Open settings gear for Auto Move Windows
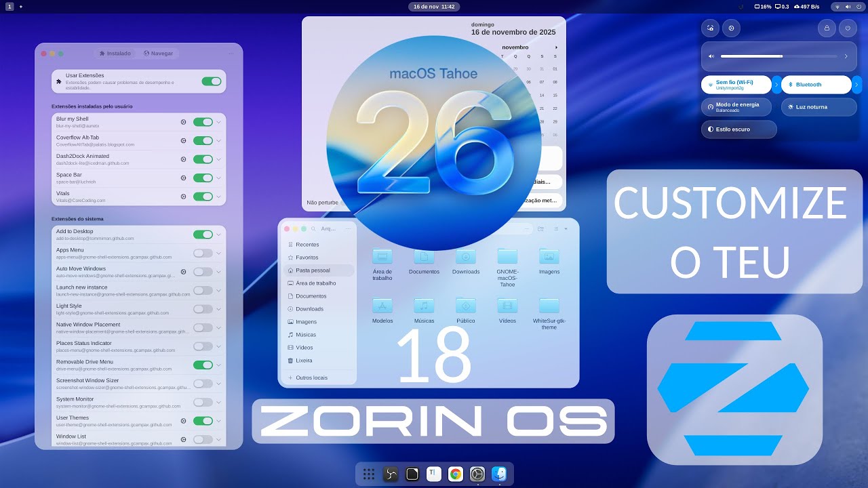The width and height of the screenshot is (868, 488). (183, 272)
